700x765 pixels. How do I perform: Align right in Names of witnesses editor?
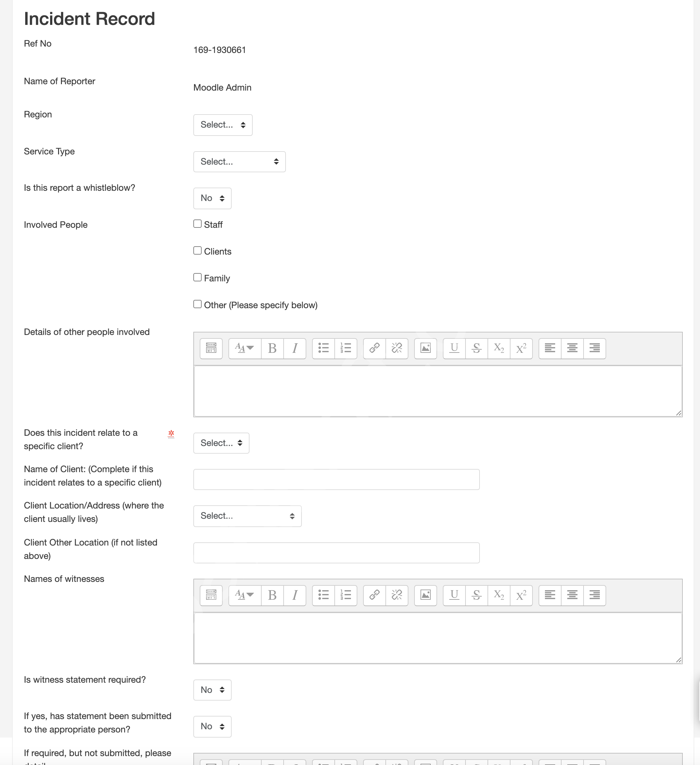(x=594, y=595)
